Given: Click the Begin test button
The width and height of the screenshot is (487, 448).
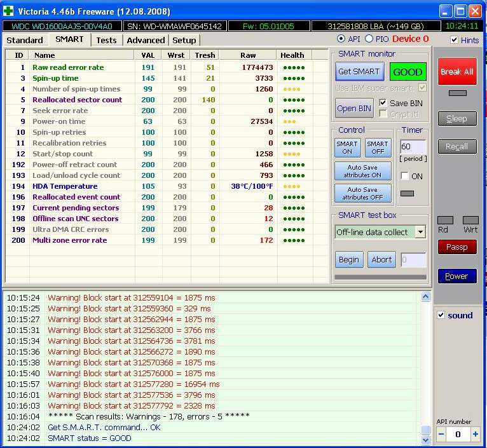Looking at the screenshot, I should [349, 259].
